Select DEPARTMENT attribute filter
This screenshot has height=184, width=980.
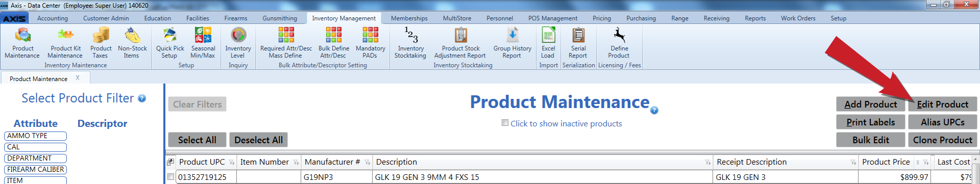(x=35, y=159)
